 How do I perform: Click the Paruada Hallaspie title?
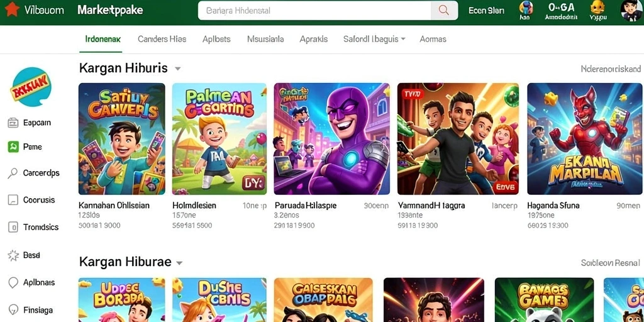tap(305, 206)
